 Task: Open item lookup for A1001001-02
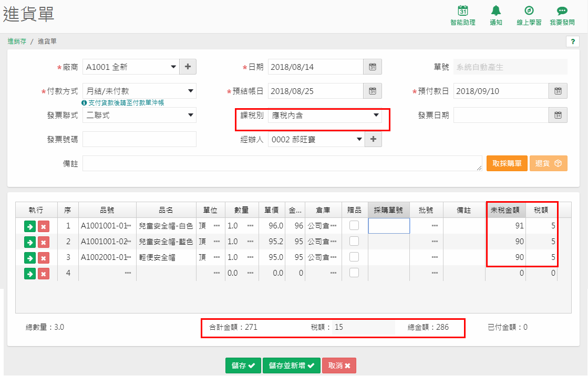[x=129, y=242]
